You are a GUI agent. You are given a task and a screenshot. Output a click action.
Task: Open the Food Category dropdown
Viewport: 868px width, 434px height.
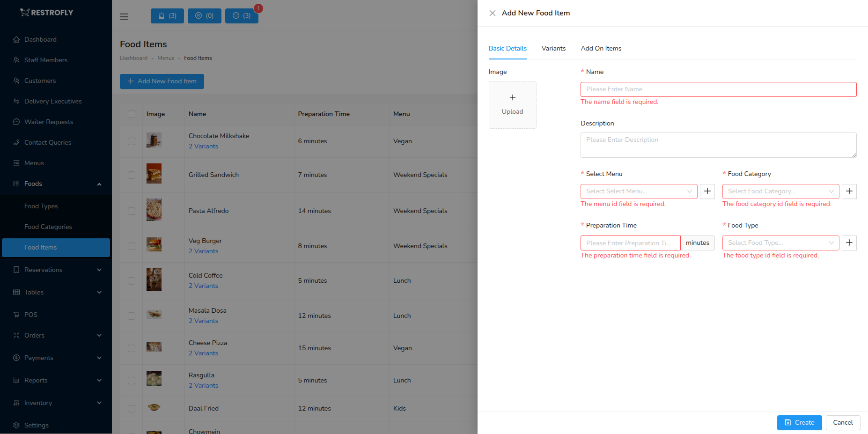tap(780, 191)
